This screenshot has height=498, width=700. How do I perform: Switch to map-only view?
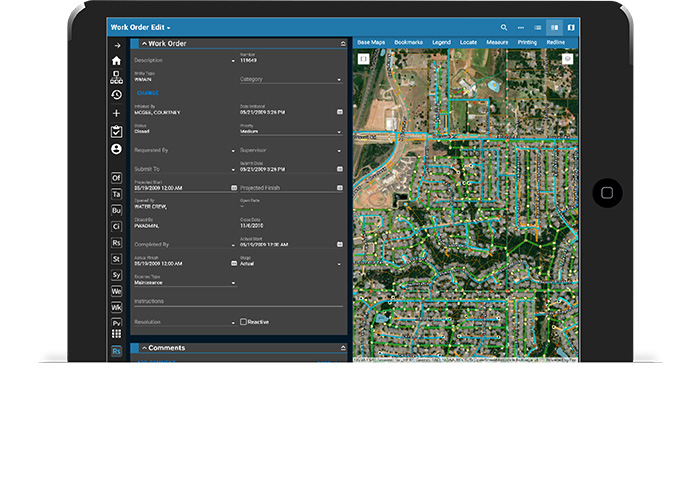click(571, 27)
